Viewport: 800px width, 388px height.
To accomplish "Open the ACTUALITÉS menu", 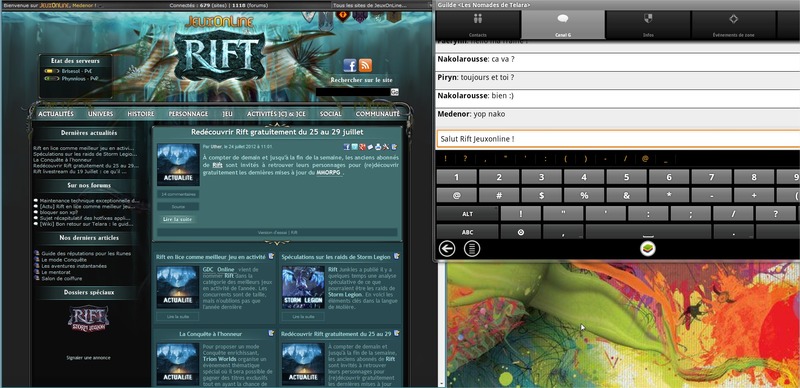I will pyautogui.click(x=56, y=114).
